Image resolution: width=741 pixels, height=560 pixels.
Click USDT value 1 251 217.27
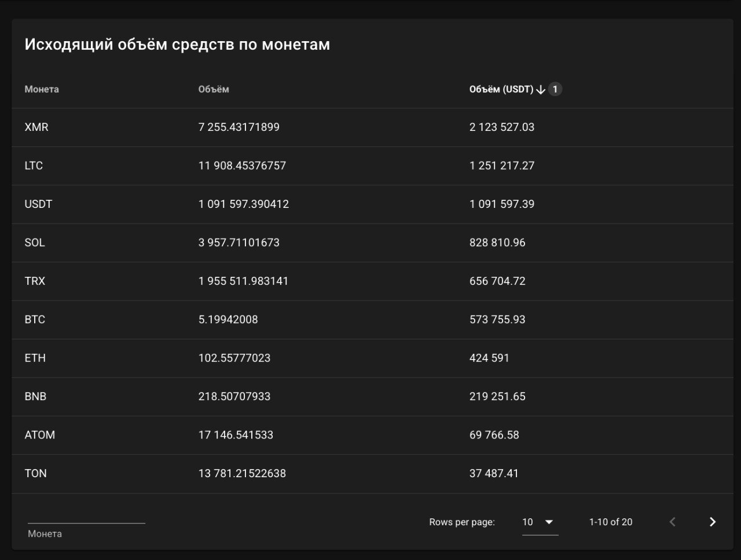click(x=502, y=166)
